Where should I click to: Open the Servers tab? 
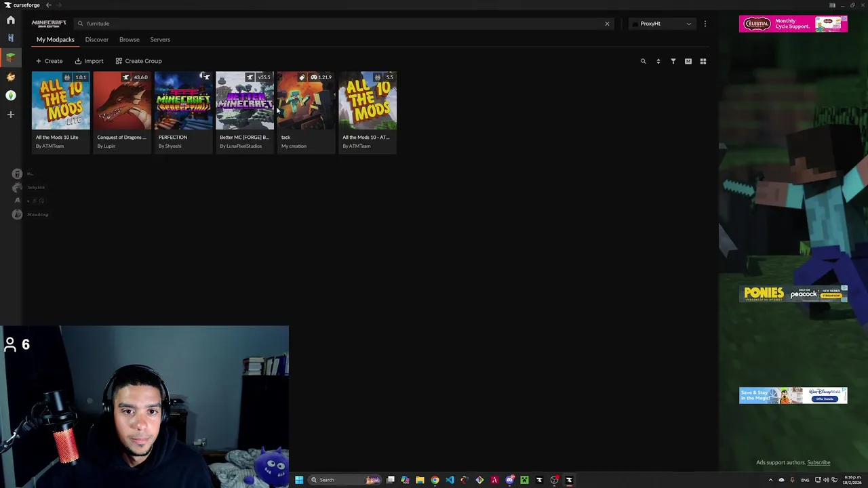(160, 39)
